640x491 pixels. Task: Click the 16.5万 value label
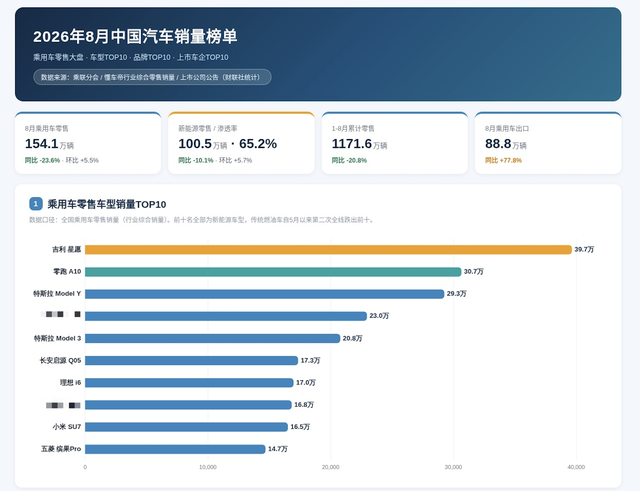click(300, 427)
